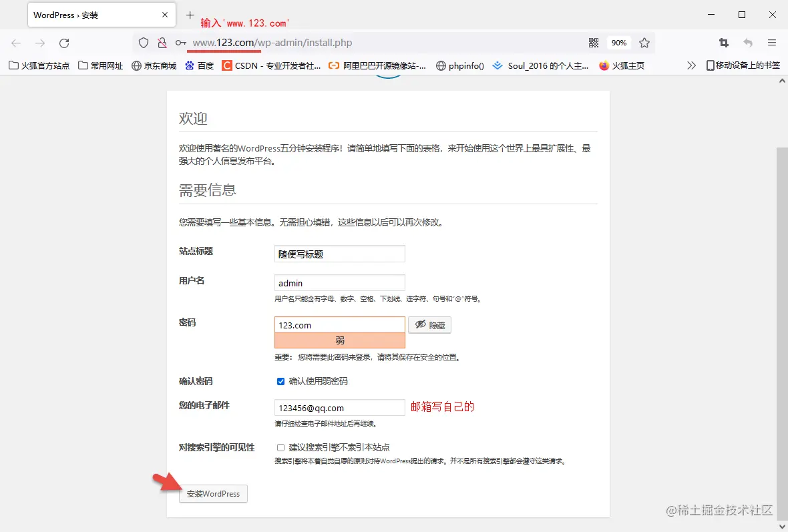Open 移动设备上的书签
The height and width of the screenshot is (532, 788).
pyautogui.click(x=743, y=65)
